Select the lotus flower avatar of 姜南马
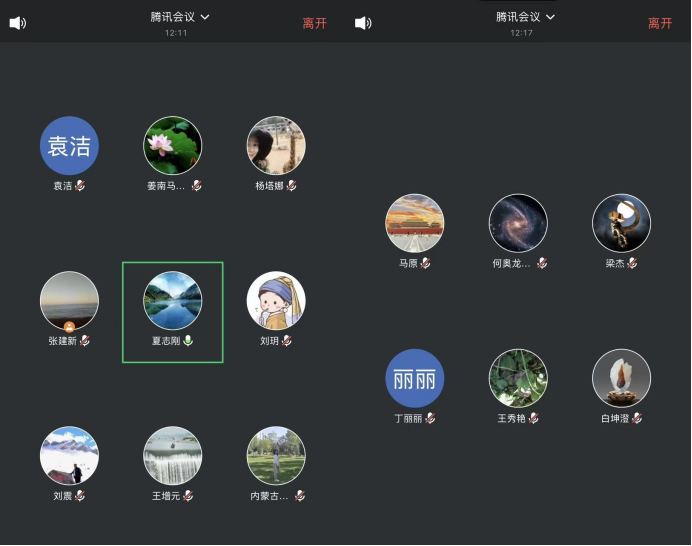This screenshot has width=692, height=546. pos(173,146)
